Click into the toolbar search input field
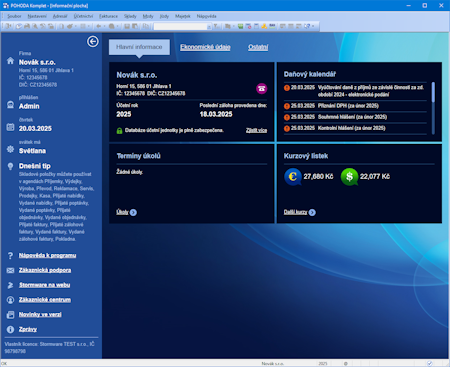Screen dimensions: 450x367 tap(180, 26)
